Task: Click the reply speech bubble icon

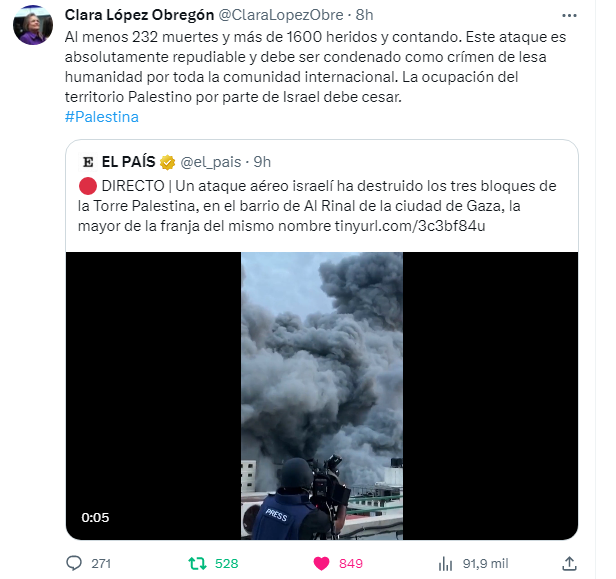Action: [x=74, y=563]
